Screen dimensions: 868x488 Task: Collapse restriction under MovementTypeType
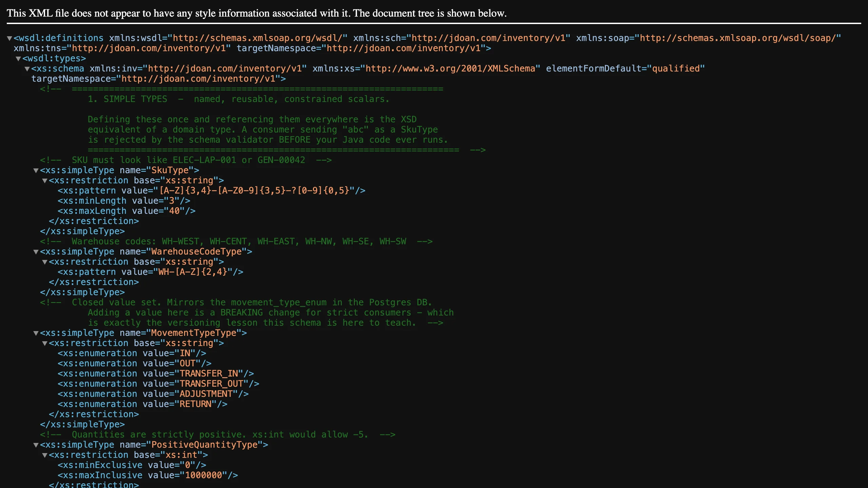[45, 343]
